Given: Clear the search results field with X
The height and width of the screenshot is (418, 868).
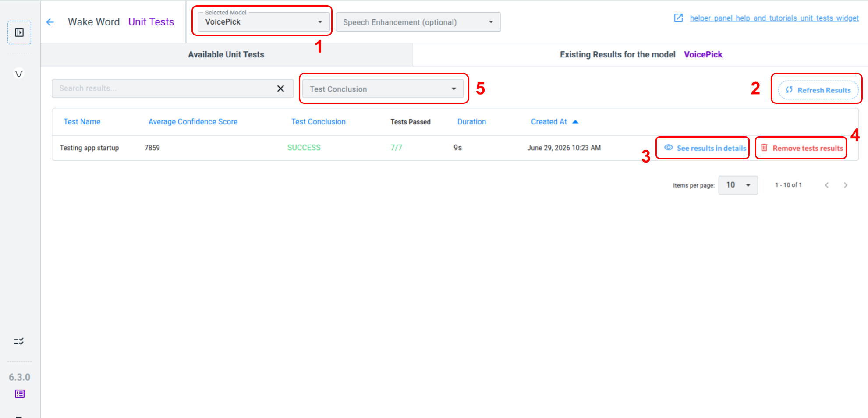Looking at the screenshot, I should [x=281, y=89].
